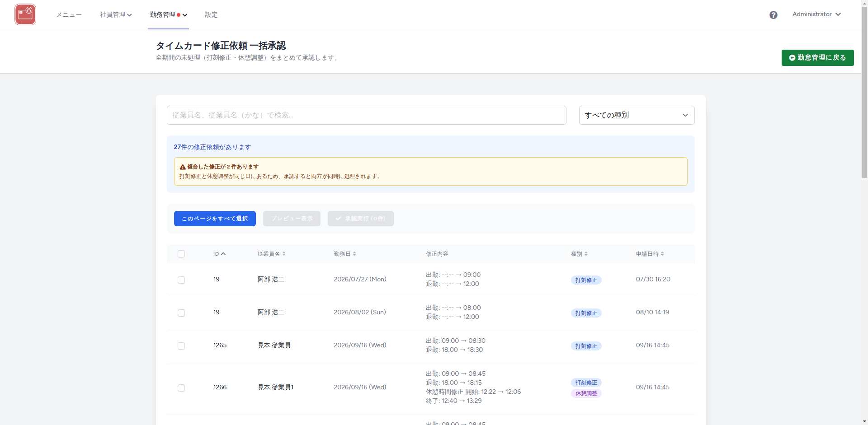
Task: Select checkbox for ID 1265 見本 従業員
Action: point(181,346)
